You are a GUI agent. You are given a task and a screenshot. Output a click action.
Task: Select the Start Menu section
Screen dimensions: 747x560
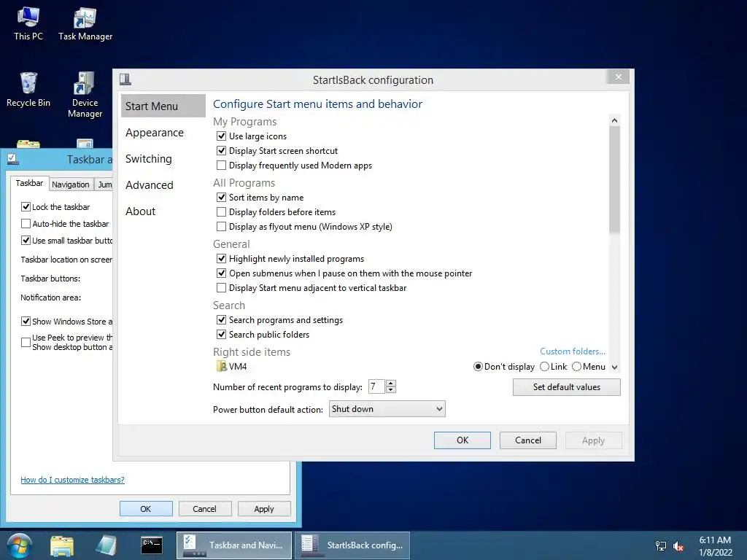(163, 106)
